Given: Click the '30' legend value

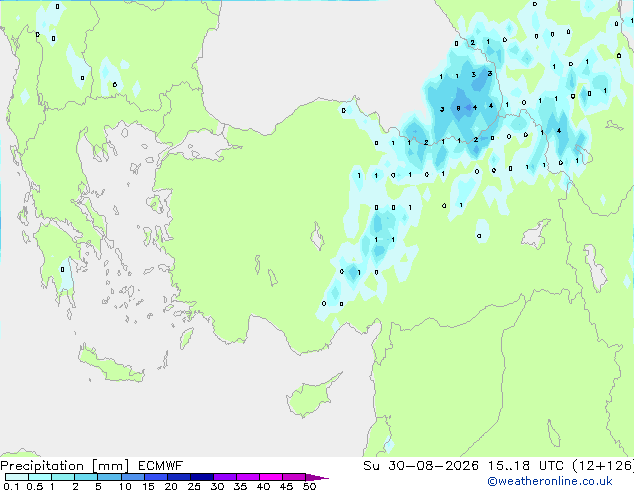Looking at the screenshot, I should (x=217, y=486).
